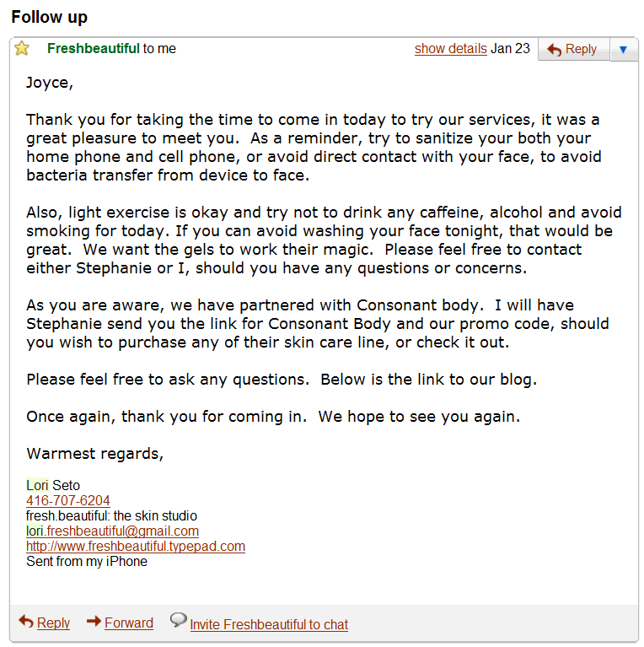Click the phone number 416-707-6204
The height and width of the screenshot is (647, 644).
click(x=67, y=500)
